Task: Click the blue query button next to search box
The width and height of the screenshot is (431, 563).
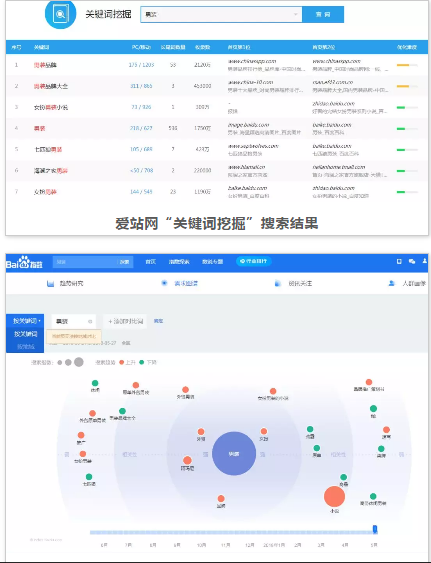Action: point(323,14)
